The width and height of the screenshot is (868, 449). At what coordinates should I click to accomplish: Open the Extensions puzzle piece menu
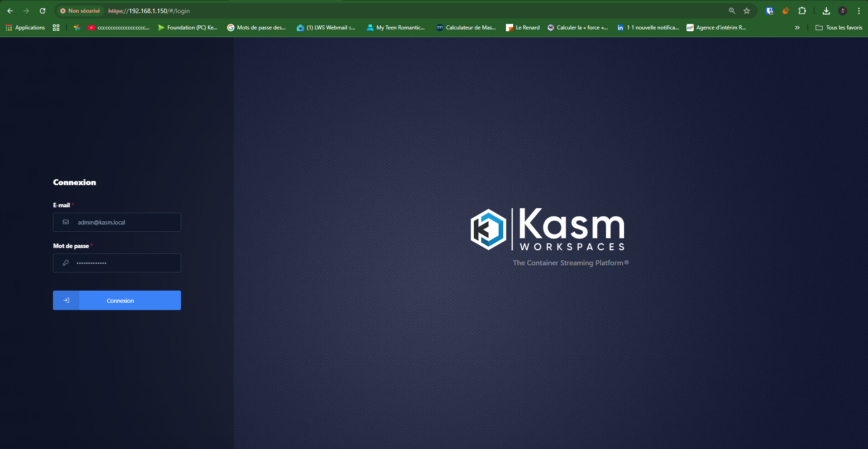point(802,11)
